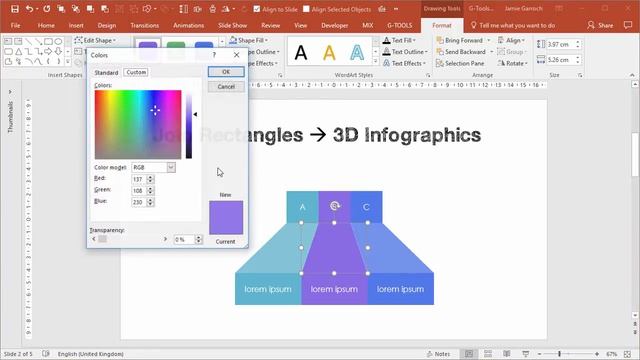Open the Bring Forward dropdown arrow
Screen dimensions: 640x360
[x=489, y=40]
